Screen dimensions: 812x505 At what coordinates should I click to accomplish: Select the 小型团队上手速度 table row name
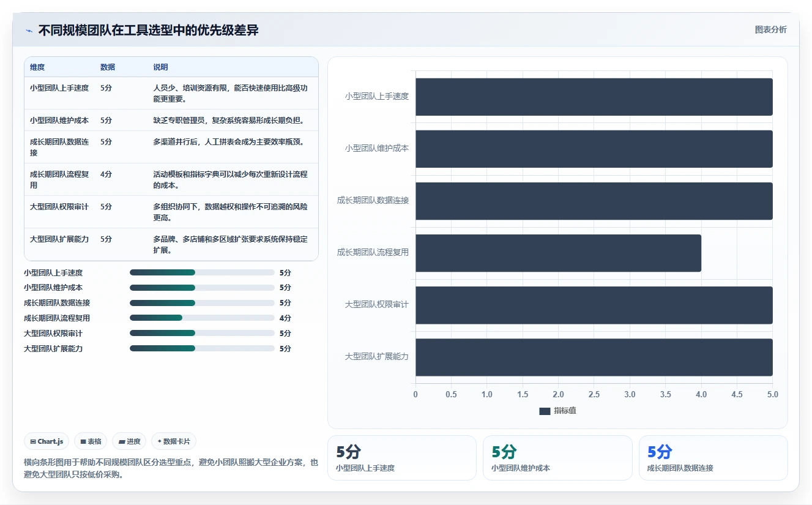click(59, 88)
